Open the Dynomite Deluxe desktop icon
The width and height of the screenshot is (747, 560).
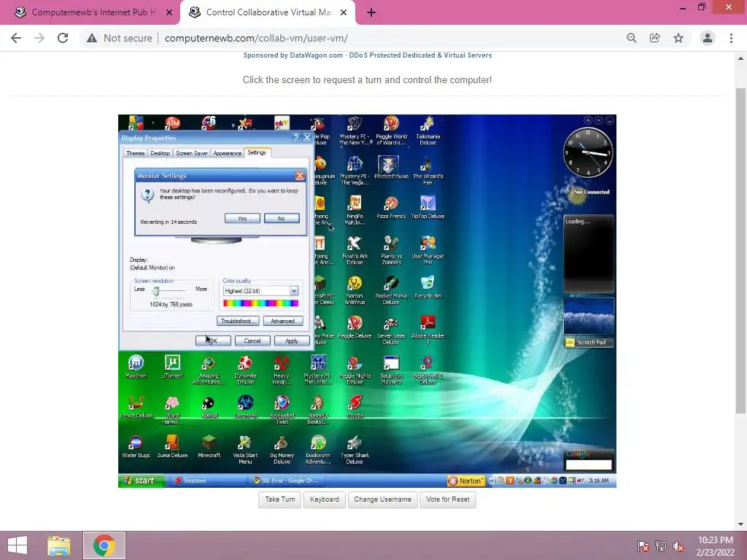(x=245, y=370)
